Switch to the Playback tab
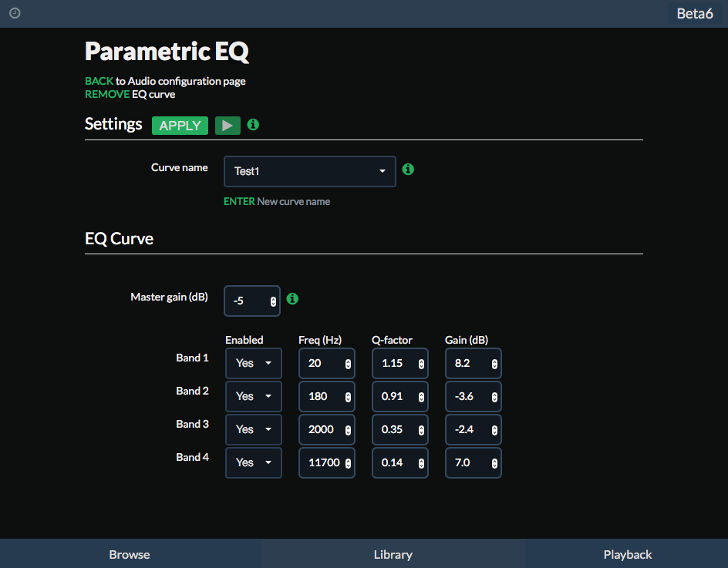The height and width of the screenshot is (568, 728). pyautogui.click(x=627, y=554)
